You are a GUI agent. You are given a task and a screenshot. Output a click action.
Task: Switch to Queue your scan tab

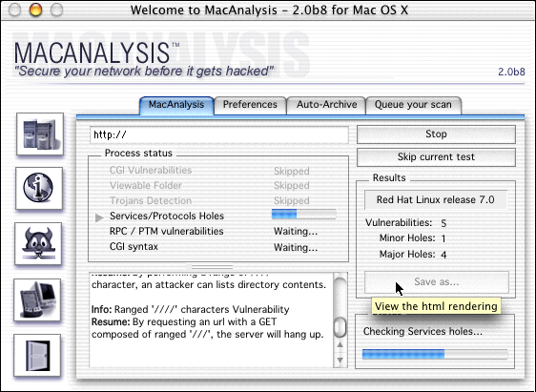pyautogui.click(x=413, y=105)
